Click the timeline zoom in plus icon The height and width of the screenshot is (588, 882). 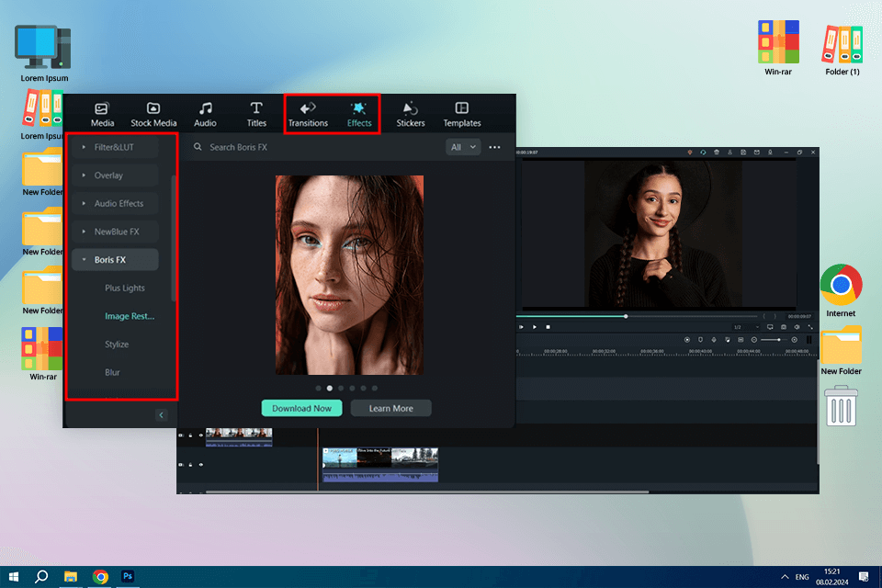coord(794,340)
